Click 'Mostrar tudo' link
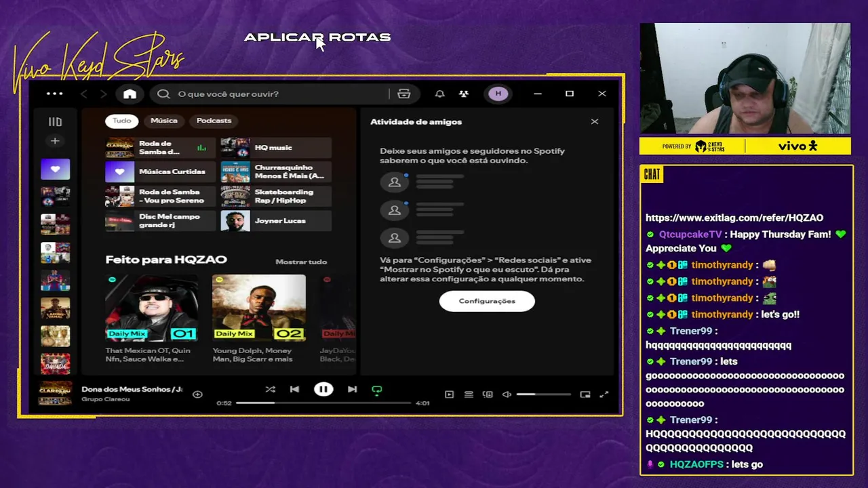The width and height of the screenshot is (868, 488). coord(301,262)
